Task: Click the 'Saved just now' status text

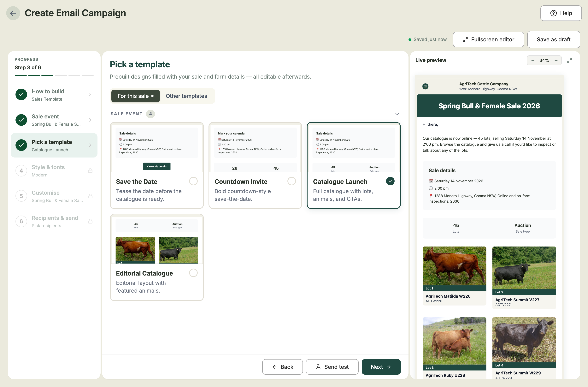Action: (430, 39)
